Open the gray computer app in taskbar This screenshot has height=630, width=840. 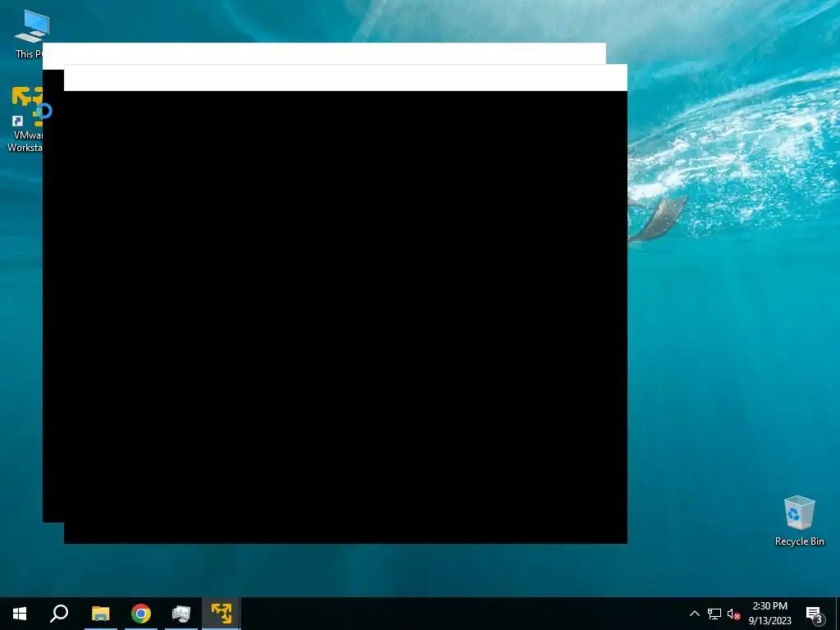pos(181,614)
